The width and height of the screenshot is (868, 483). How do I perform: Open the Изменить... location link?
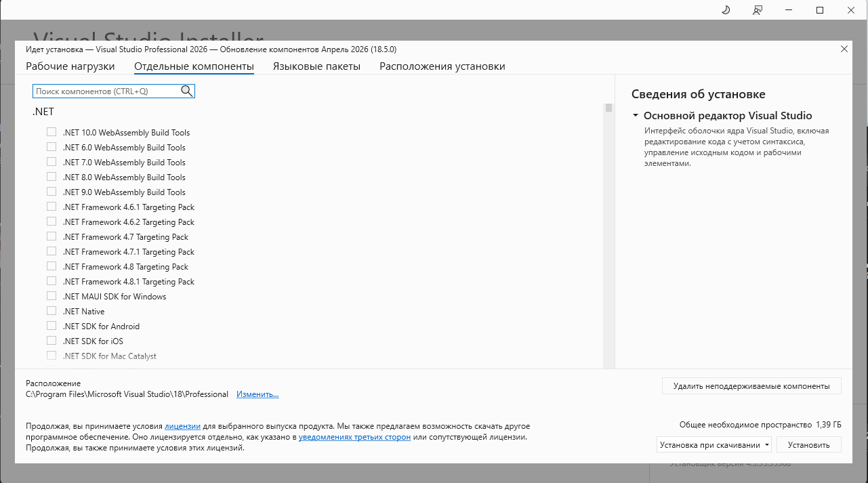tap(257, 394)
